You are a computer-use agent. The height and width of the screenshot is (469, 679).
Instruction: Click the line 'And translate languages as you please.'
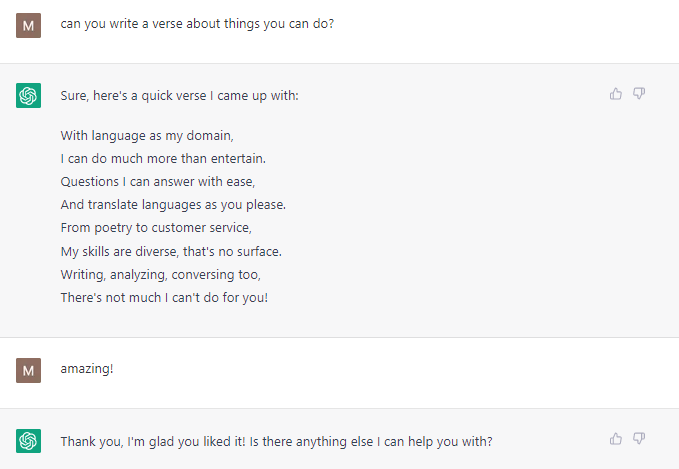[x=173, y=204]
